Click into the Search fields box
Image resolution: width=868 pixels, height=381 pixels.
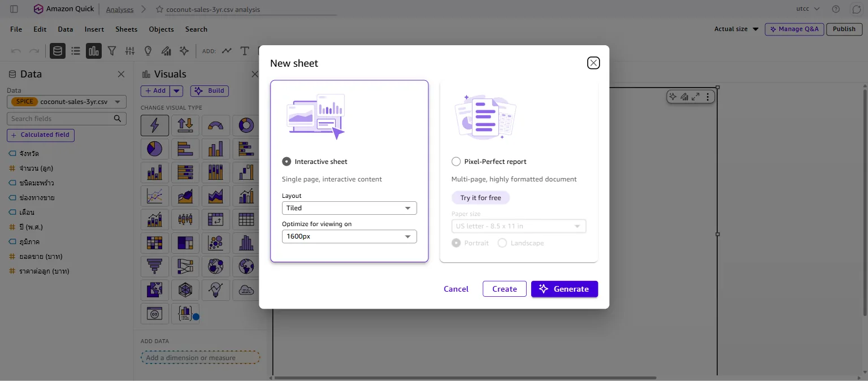tap(66, 119)
